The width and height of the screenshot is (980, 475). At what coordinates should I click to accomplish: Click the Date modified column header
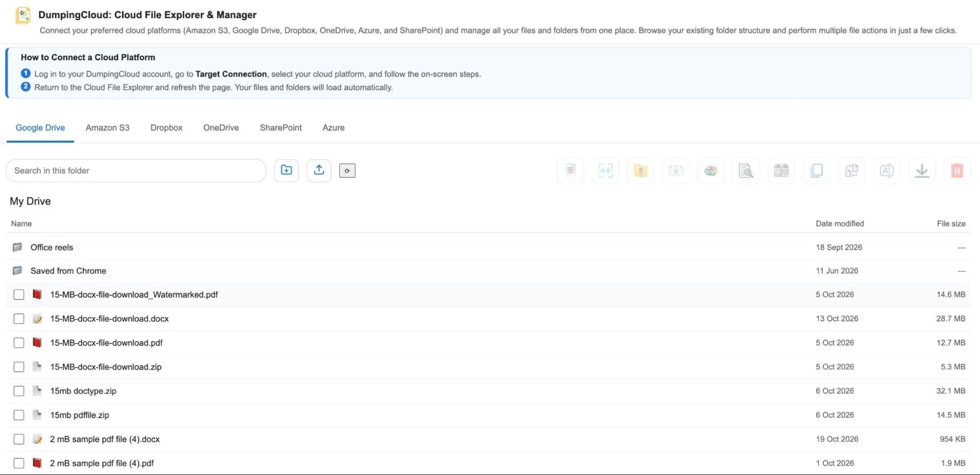(x=840, y=224)
